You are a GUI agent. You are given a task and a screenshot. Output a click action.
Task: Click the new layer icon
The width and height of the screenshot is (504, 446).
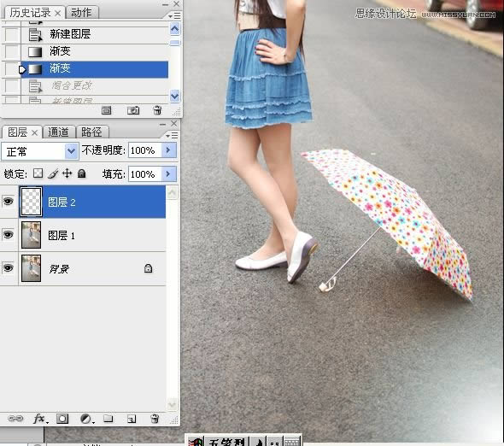(132, 419)
